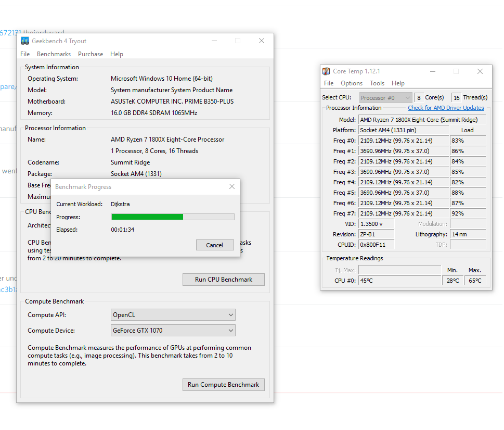Image resolution: width=504 pixels, height=430 pixels.
Task: Click CPU #0 temperature 45°C
Action: pyautogui.click(x=400, y=281)
